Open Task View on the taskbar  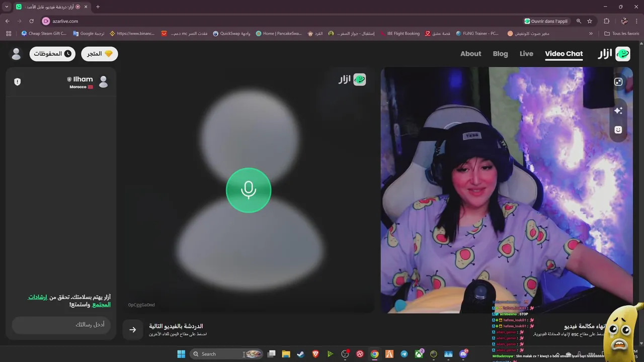(x=271, y=354)
